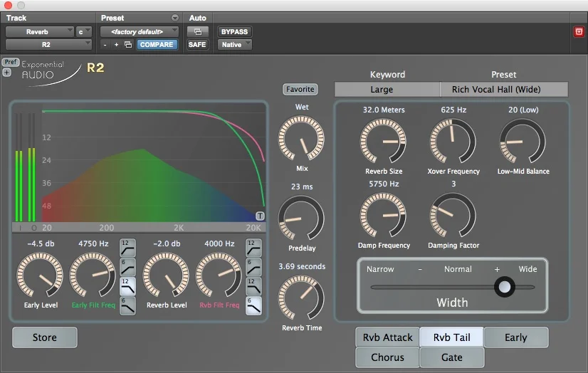Open the insert position c dropdown
Viewport: 588px width, 373px height.
[x=83, y=32]
